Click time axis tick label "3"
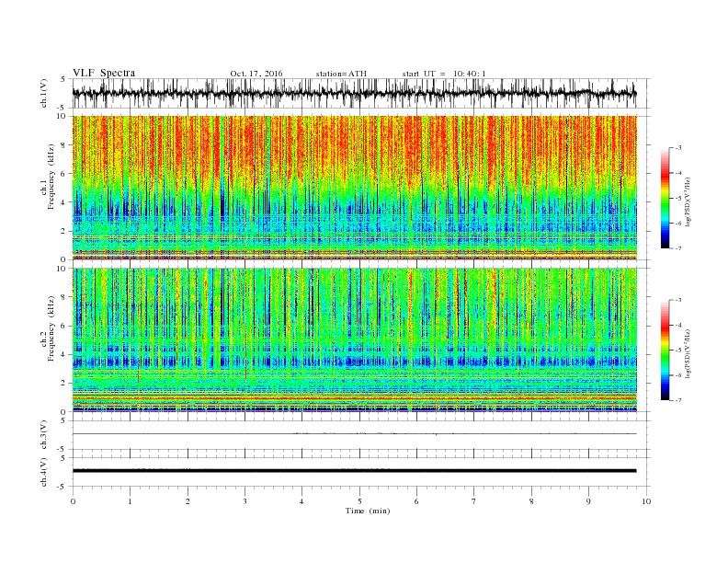Viewport: 728px width, 563px height. pyautogui.click(x=245, y=501)
